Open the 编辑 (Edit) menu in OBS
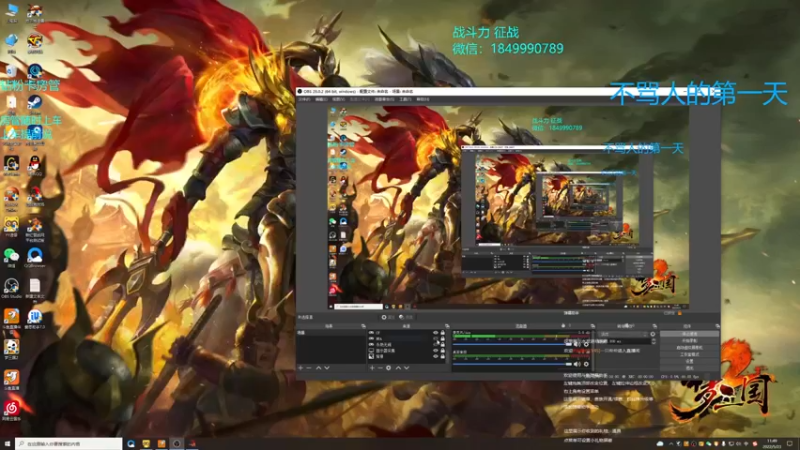Screen dimensions: 800x450 pyautogui.click(x=321, y=99)
